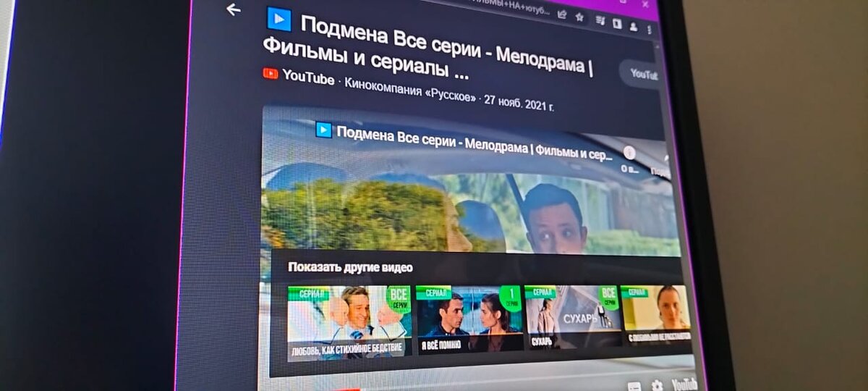Click the back arrow icon
The height and width of the screenshot is (391, 868).
coord(233,9)
